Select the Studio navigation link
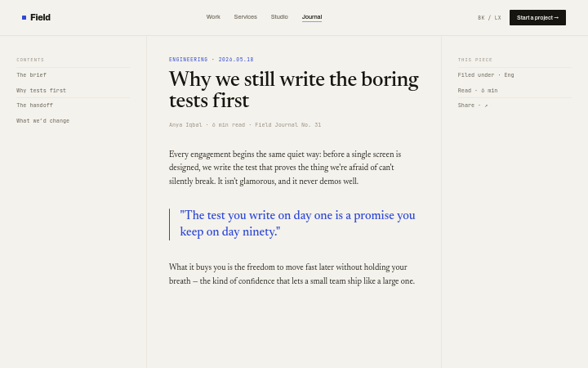Screen dimensions: 588x368 (x=279, y=17)
